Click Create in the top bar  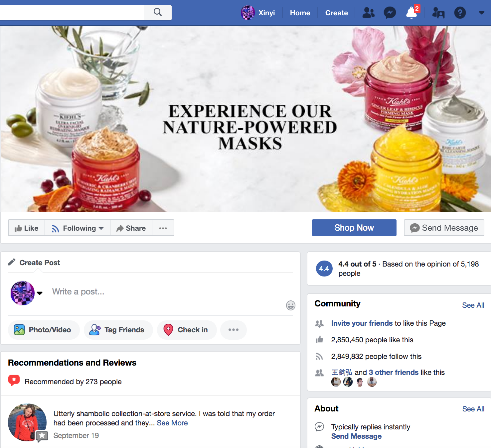pos(337,13)
